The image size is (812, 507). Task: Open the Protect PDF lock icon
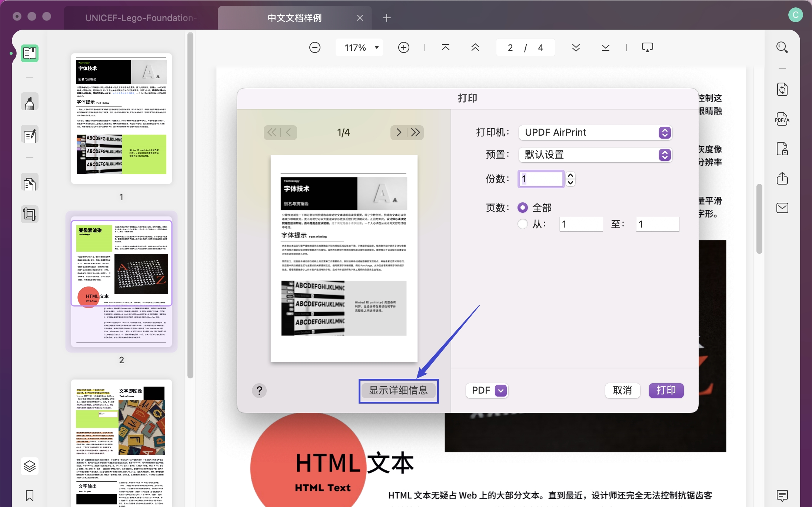pyautogui.click(x=782, y=149)
